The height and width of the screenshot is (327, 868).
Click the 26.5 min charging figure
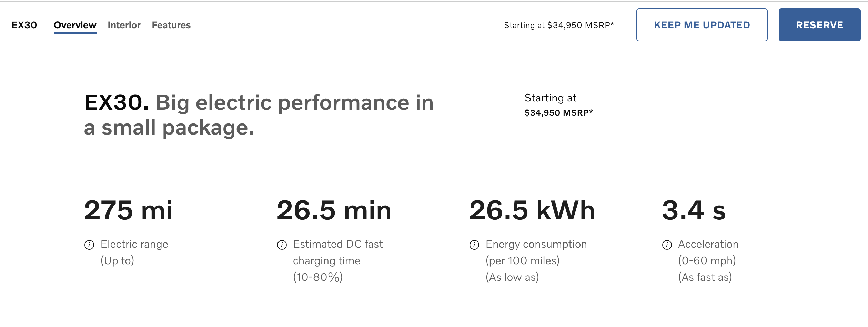tap(334, 210)
